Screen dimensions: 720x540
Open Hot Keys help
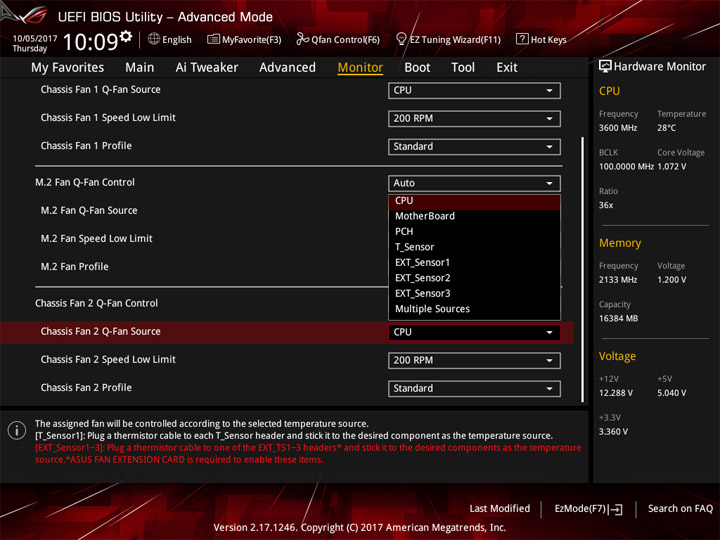tap(541, 39)
